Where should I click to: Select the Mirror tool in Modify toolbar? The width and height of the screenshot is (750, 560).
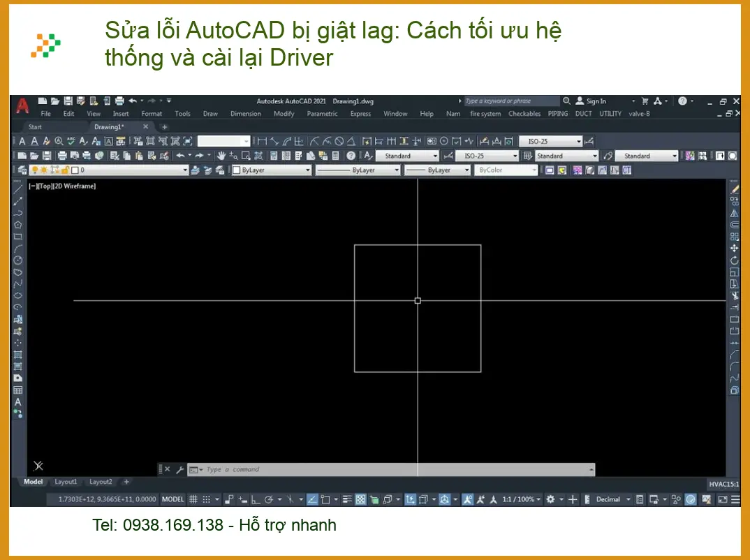(734, 213)
